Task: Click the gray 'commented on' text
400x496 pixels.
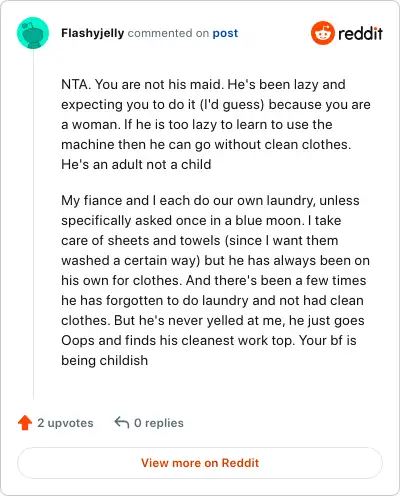Action: pyautogui.click(x=168, y=33)
